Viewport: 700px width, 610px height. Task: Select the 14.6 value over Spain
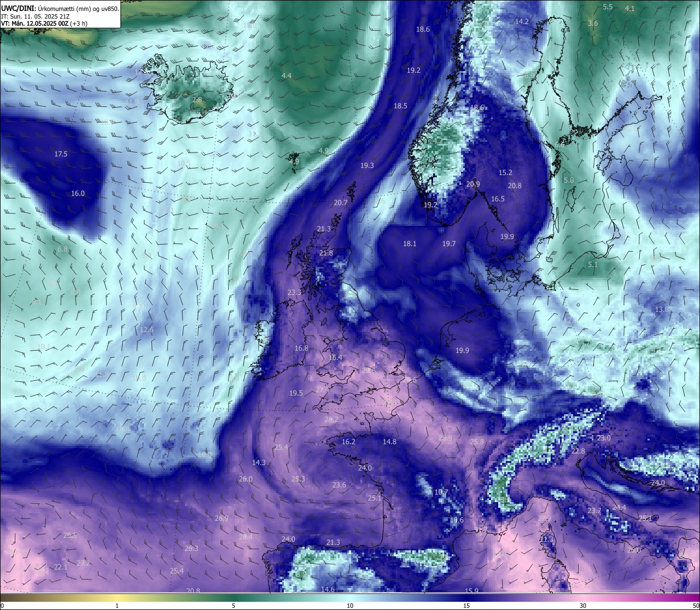tap(328, 590)
